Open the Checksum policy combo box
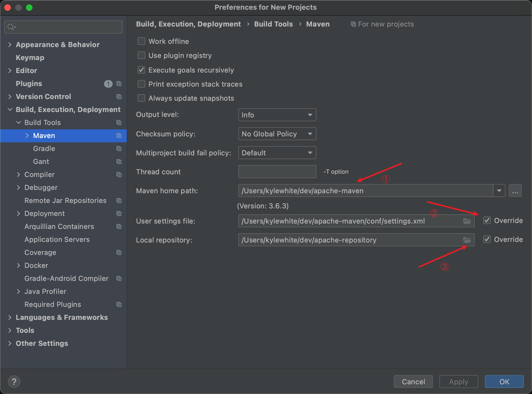Image resolution: width=532 pixels, height=394 pixels. click(x=277, y=134)
